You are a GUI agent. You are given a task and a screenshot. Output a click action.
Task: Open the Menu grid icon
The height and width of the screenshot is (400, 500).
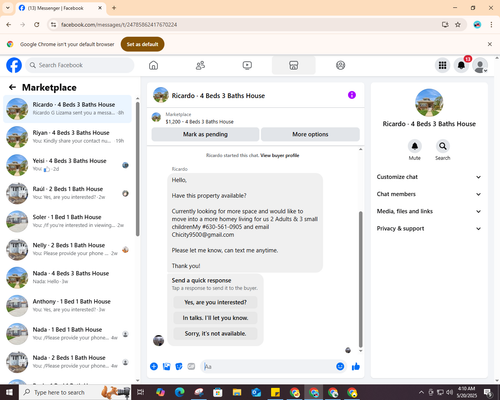442,65
